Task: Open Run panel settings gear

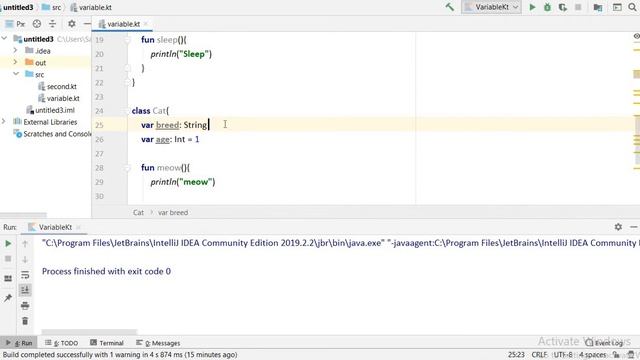Action: pos(618,227)
